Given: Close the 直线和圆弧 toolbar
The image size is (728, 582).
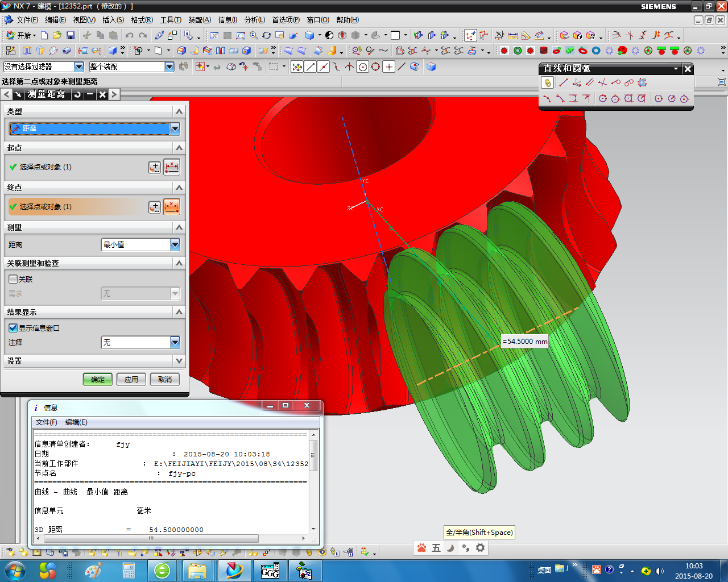Looking at the screenshot, I should [688, 69].
